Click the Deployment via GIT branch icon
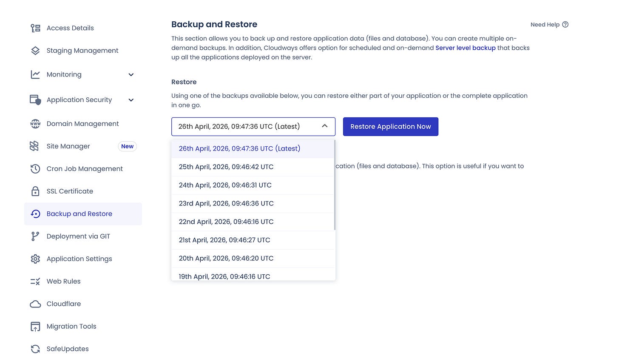This screenshot has height=364, width=619. coord(35,236)
